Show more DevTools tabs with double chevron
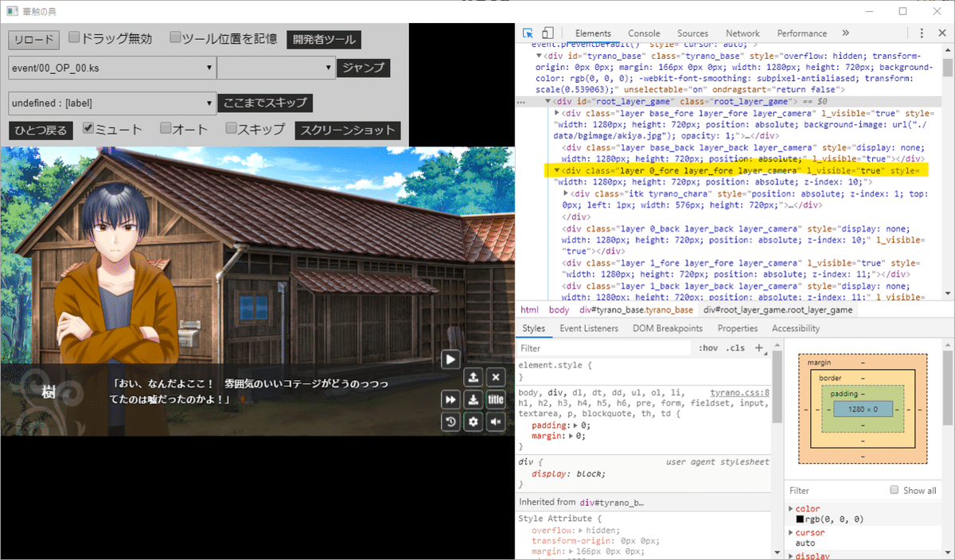 pos(845,33)
